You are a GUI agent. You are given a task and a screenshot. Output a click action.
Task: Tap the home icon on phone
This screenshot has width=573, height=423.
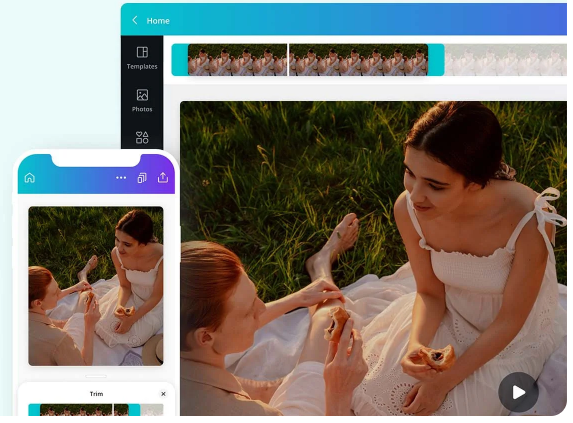[30, 178]
